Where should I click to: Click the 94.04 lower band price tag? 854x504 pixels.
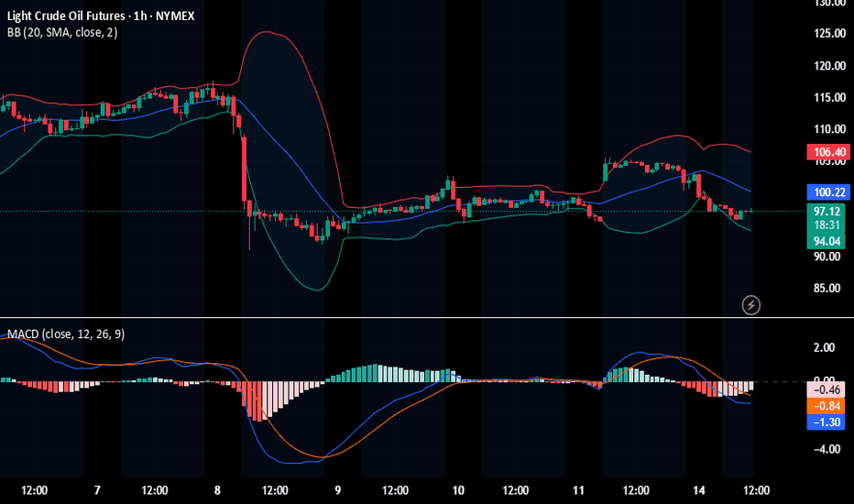[827, 241]
